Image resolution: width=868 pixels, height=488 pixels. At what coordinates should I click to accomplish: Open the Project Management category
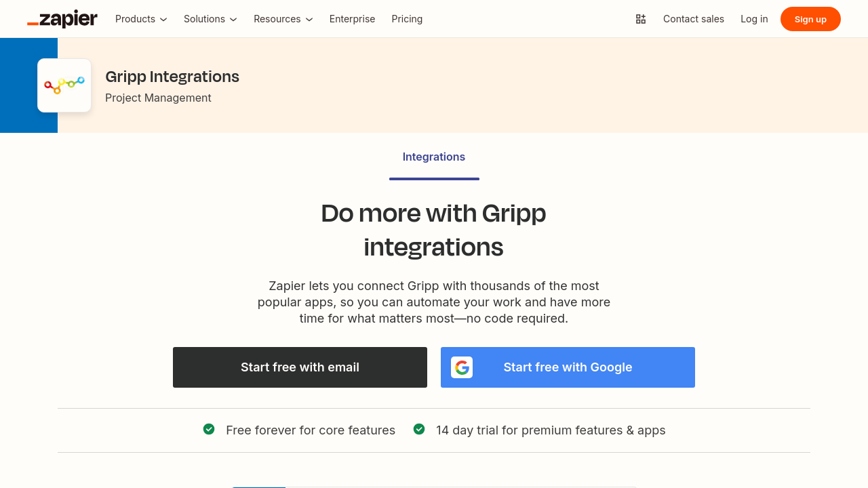(158, 98)
